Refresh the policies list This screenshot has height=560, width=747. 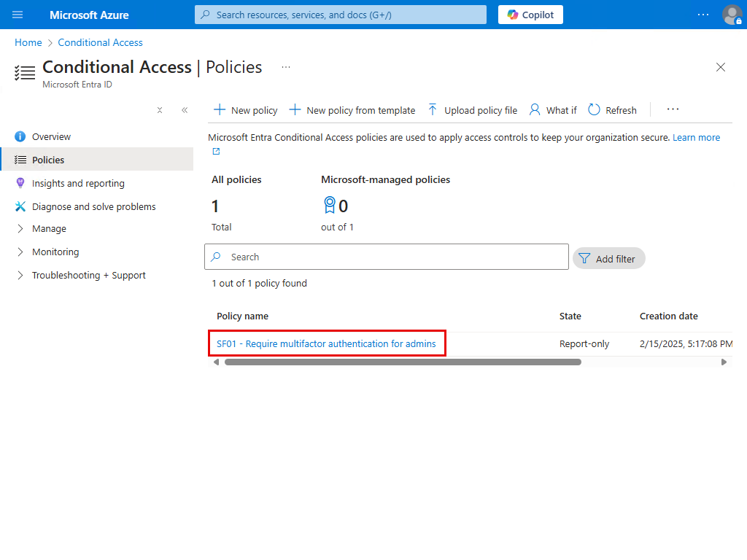tap(612, 110)
